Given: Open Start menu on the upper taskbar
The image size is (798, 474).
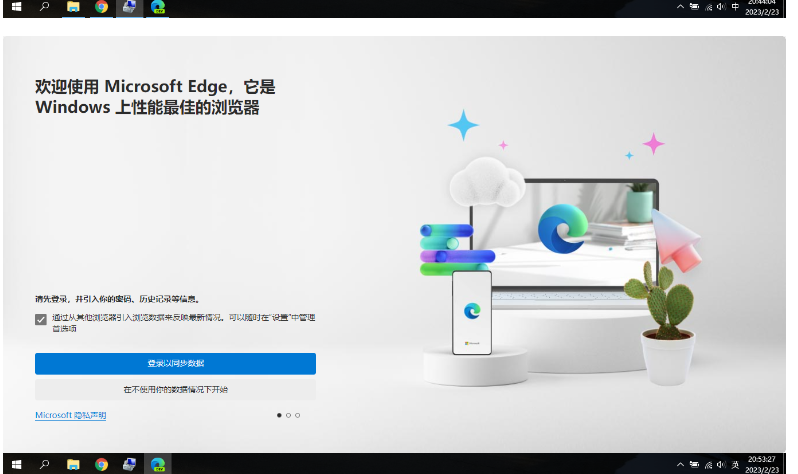Looking at the screenshot, I should [16, 7].
